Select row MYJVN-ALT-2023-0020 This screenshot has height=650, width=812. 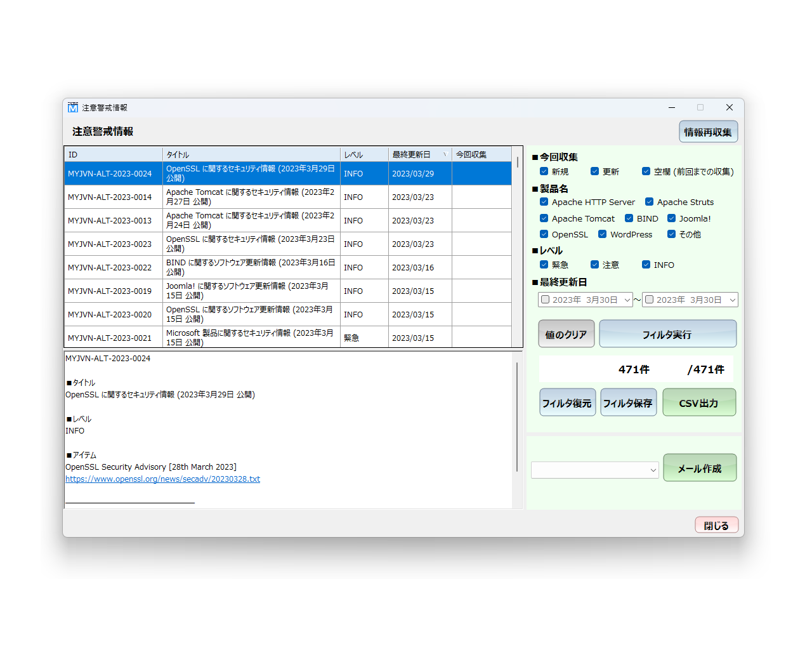[x=288, y=314]
